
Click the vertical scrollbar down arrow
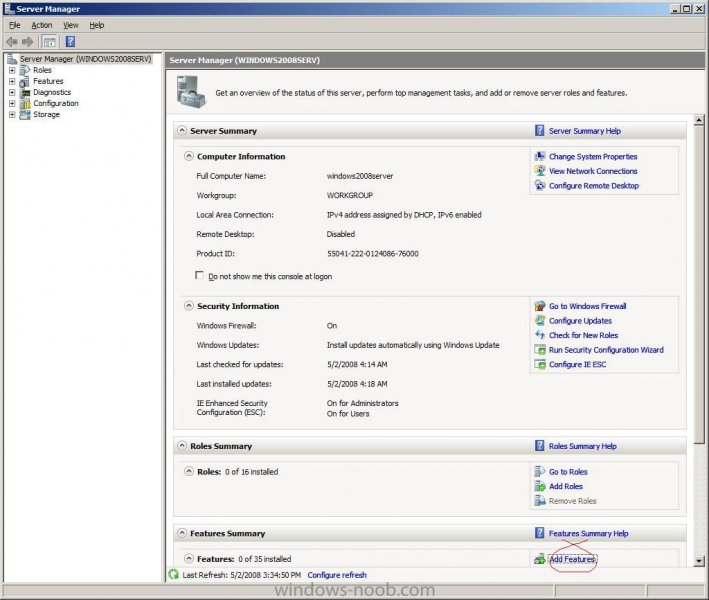tap(699, 561)
